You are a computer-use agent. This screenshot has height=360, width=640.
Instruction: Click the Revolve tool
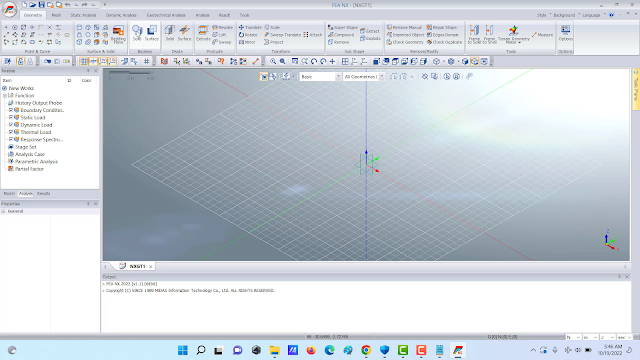(x=222, y=27)
